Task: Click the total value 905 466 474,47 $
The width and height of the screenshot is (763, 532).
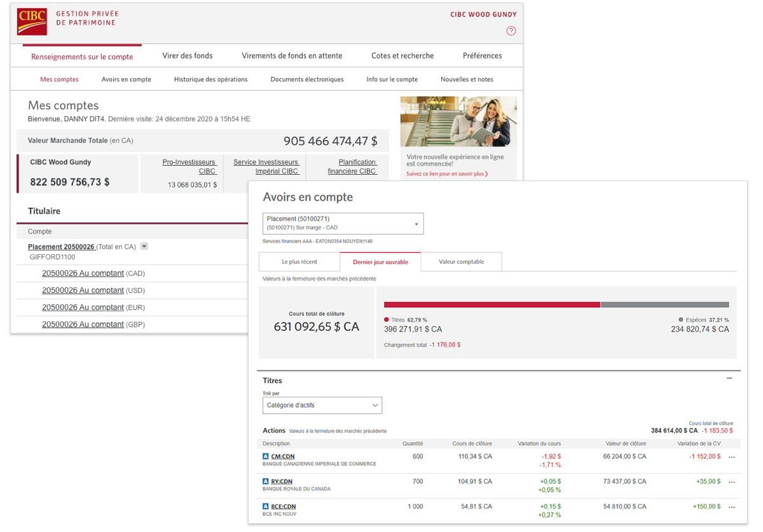Action: tap(331, 141)
